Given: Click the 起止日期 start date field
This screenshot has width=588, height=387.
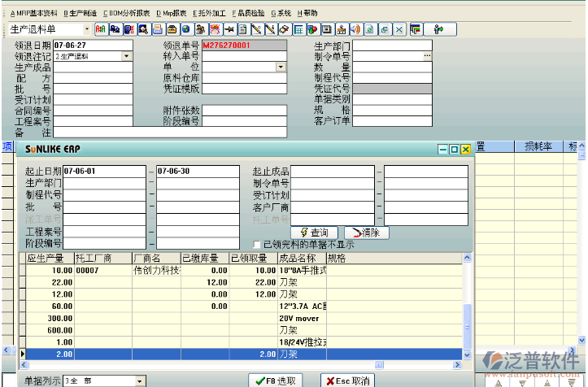Looking at the screenshot, I should click(x=104, y=172).
